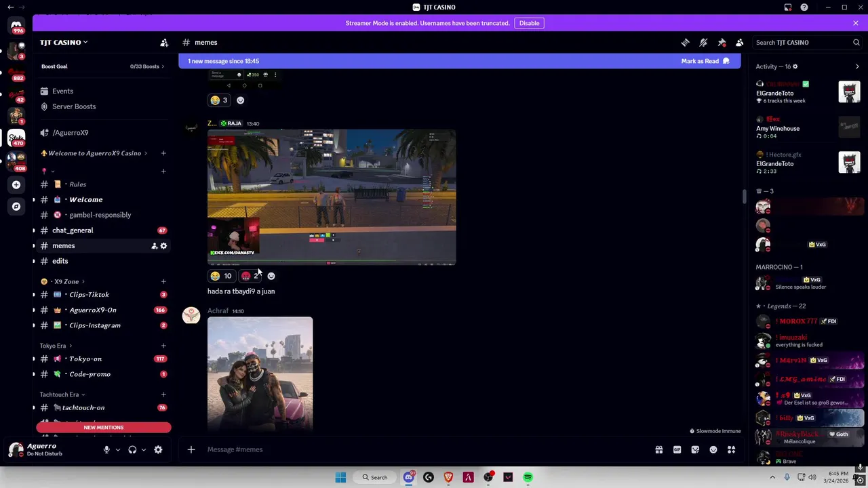Collapse Tachtouch Era category
Image resolution: width=868 pixels, height=488 pixels.
point(62,394)
